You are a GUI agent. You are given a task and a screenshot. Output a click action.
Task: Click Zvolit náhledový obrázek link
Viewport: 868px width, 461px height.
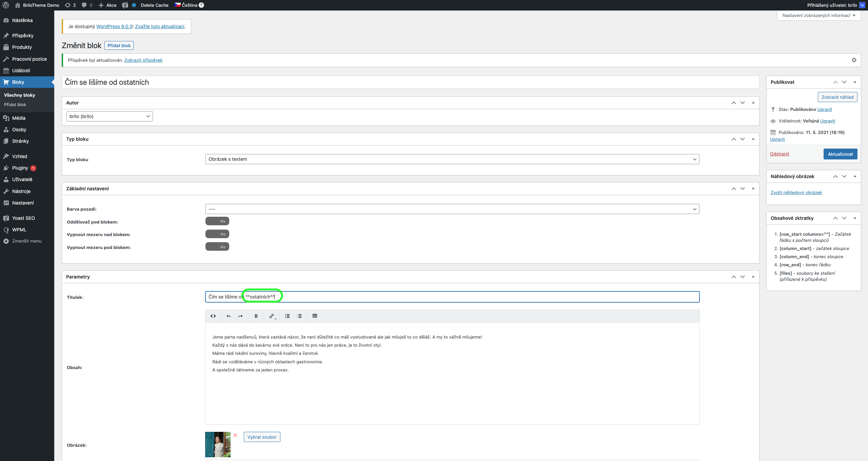click(796, 192)
